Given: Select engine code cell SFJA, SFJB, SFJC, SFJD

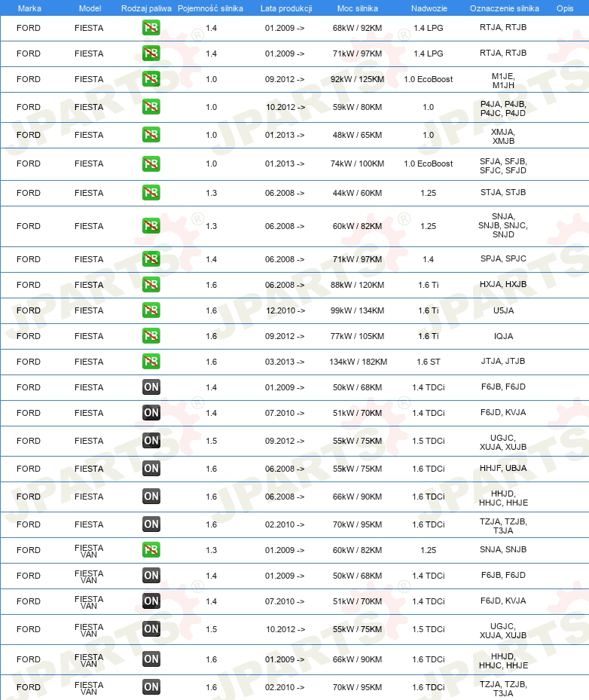Looking at the screenshot, I should 503,166.
